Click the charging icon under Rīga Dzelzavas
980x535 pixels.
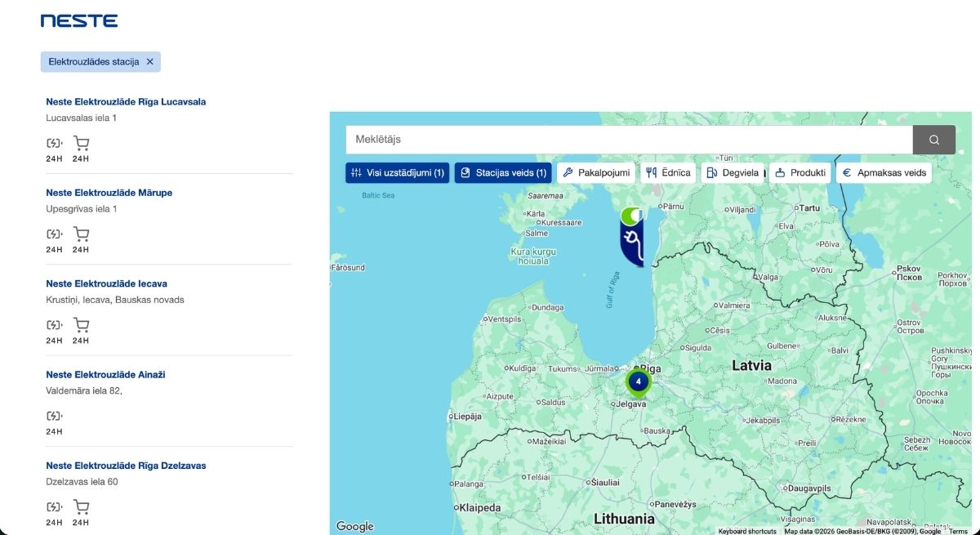tap(54, 507)
